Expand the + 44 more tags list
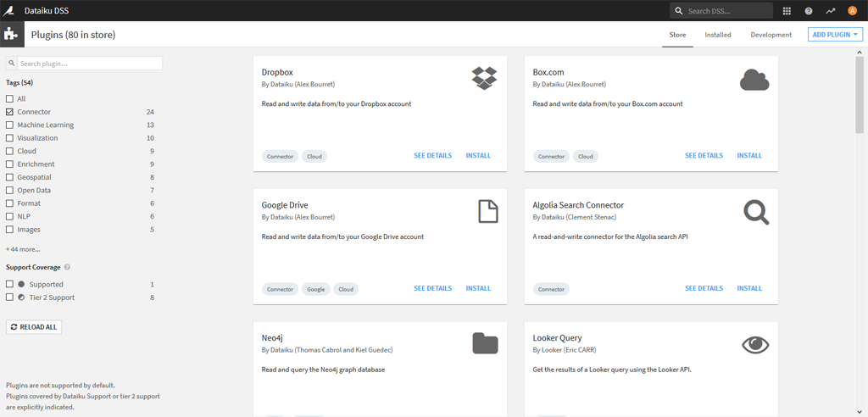This screenshot has height=417, width=868. (23, 249)
